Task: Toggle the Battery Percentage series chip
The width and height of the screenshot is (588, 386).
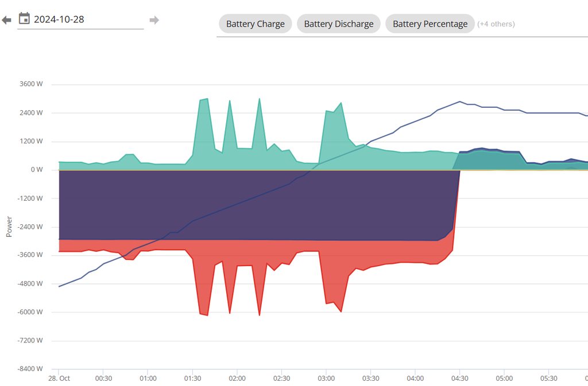Action: pyautogui.click(x=430, y=24)
